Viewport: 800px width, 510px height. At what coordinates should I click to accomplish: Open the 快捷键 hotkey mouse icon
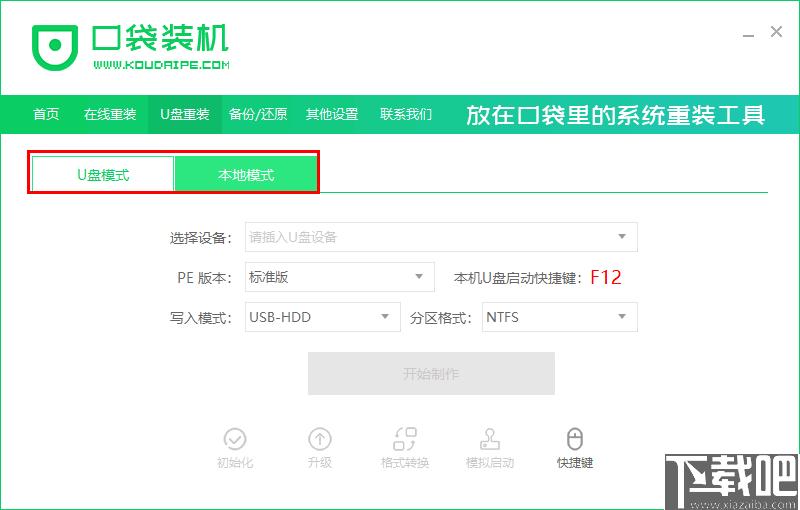(x=575, y=440)
